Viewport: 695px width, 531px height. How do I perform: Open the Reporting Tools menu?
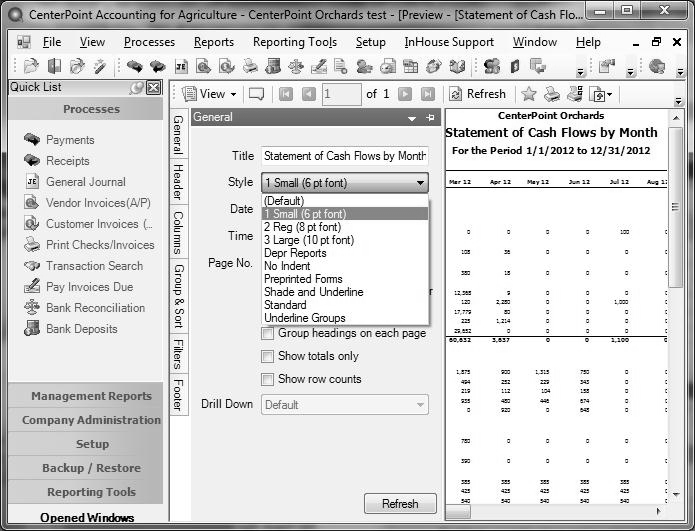click(294, 42)
